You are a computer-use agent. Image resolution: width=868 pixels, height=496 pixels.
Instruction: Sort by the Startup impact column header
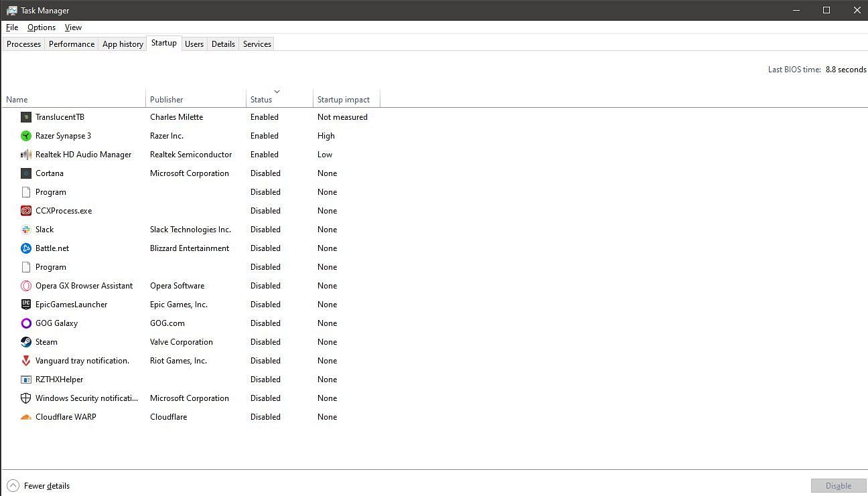coord(347,99)
